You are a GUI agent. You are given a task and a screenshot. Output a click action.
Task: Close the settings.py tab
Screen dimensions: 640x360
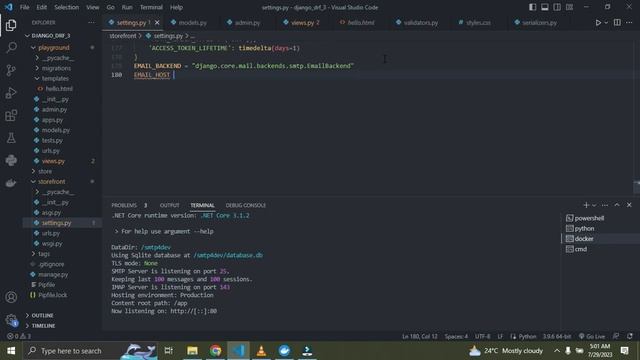click(x=157, y=22)
